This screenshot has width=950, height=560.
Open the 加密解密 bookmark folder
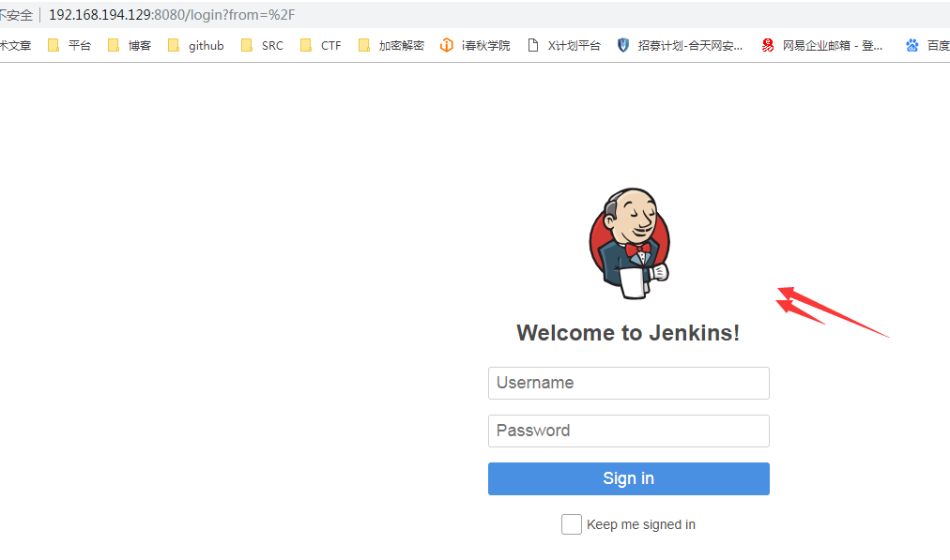pyautogui.click(x=391, y=45)
